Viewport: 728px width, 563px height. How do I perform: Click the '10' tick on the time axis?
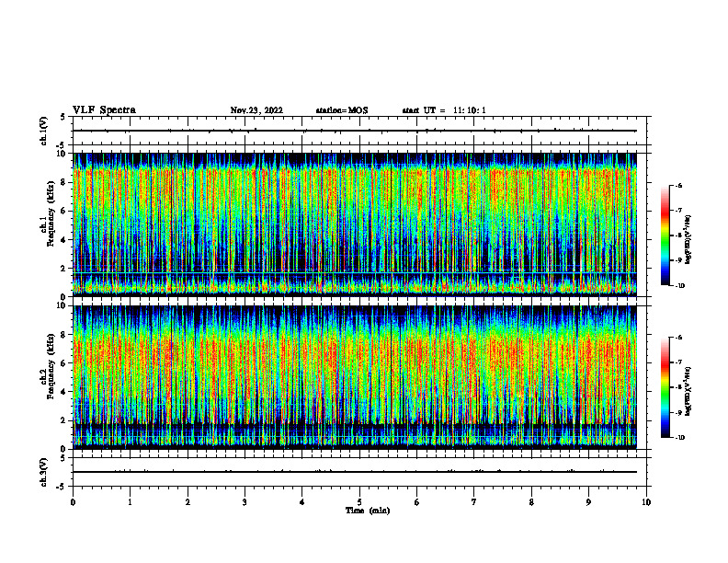[x=646, y=502]
